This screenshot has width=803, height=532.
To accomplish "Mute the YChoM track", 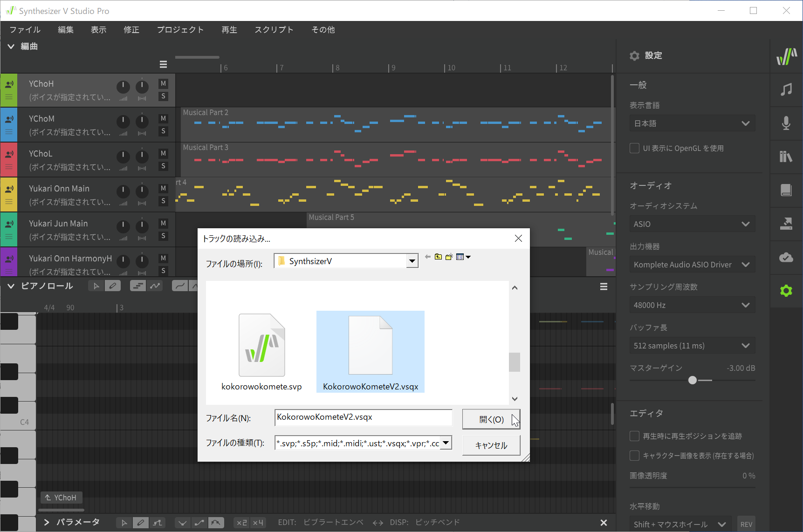I will pos(163,118).
